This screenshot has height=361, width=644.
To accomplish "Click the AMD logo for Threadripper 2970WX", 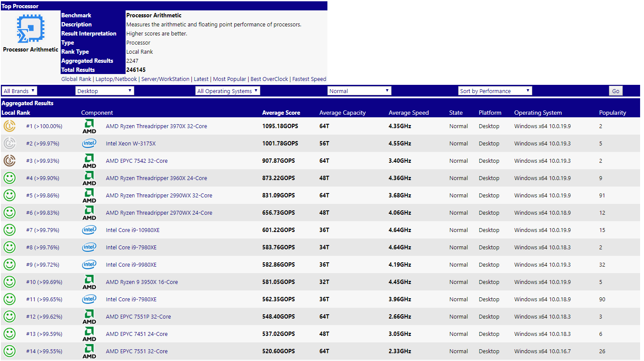I will (x=89, y=213).
